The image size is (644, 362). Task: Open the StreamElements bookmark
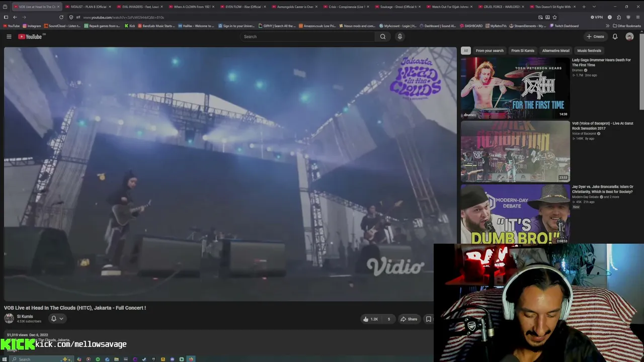[528, 26]
